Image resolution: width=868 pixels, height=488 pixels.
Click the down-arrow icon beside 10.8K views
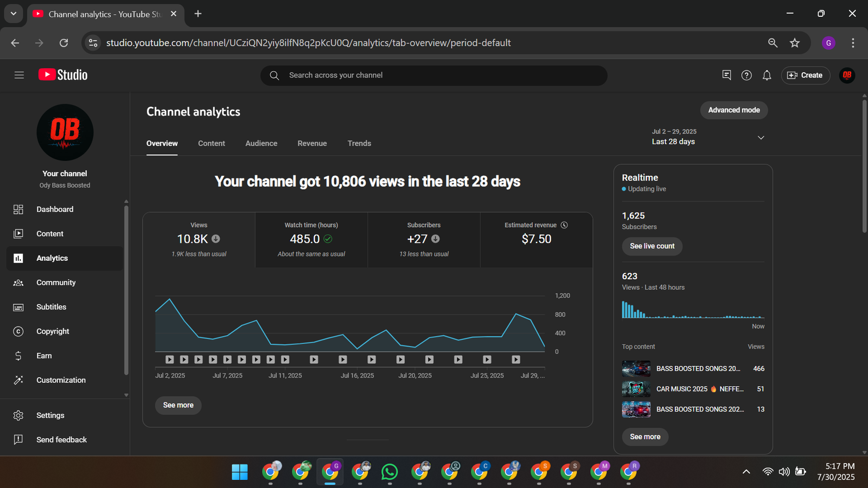pyautogui.click(x=216, y=239)
